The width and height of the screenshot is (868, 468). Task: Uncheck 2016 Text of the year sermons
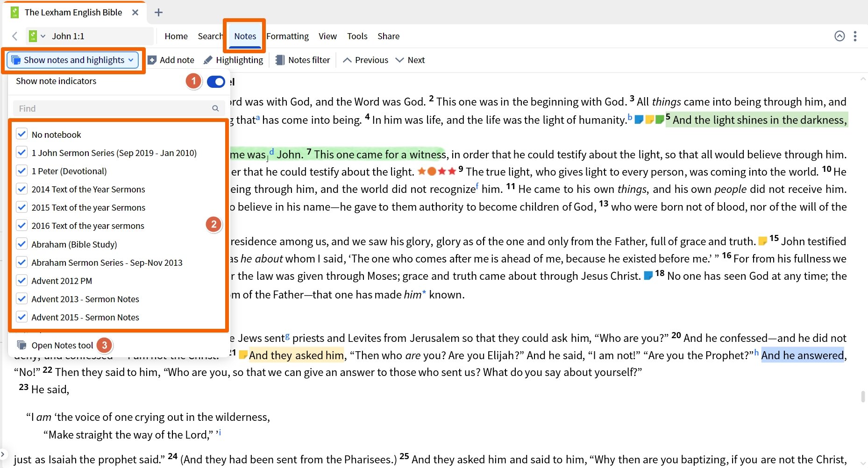tap(21, 225)
